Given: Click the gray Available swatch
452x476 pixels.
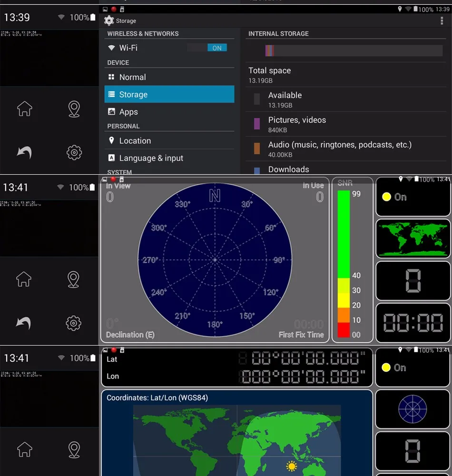Looking at the screenshot, I should 256,99.
